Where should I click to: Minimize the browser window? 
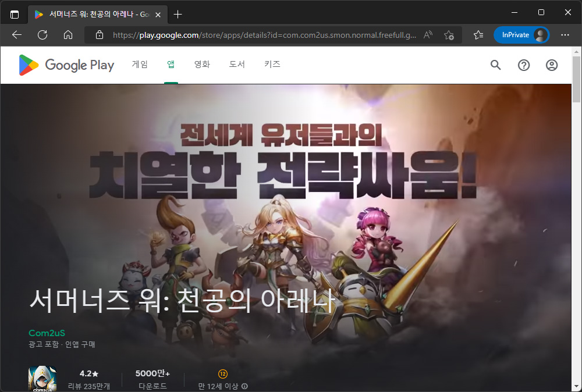(514, 12)
